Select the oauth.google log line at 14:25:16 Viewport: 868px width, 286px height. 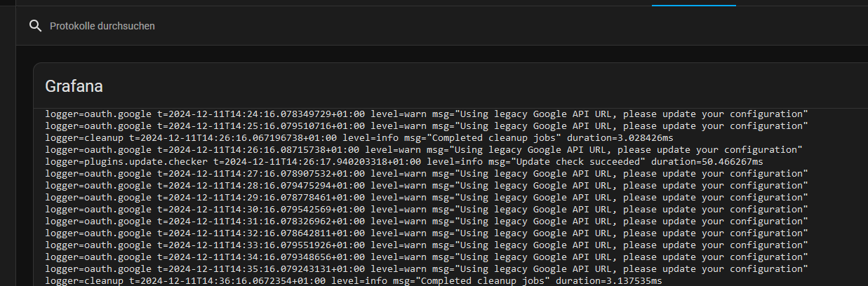tap(427, 125)
